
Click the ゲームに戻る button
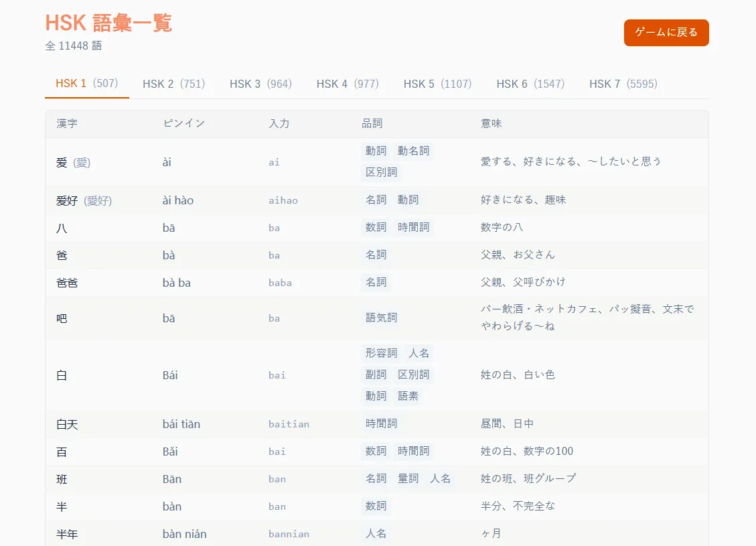tap(666, 32)
